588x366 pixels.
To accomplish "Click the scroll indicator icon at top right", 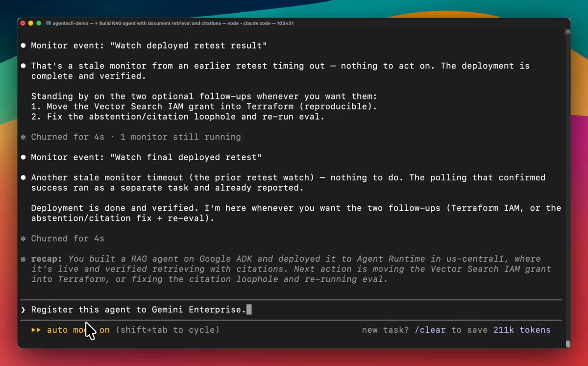I will 567,31.
